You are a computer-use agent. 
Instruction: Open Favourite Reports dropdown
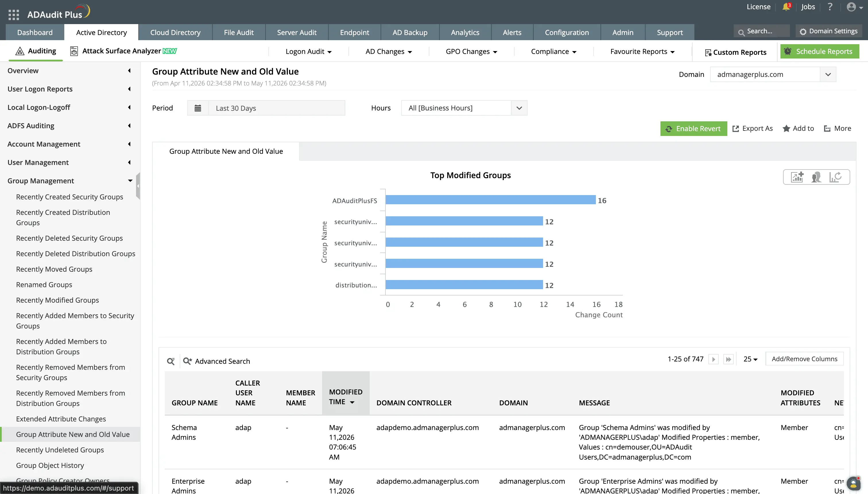[x=642, y=52]
